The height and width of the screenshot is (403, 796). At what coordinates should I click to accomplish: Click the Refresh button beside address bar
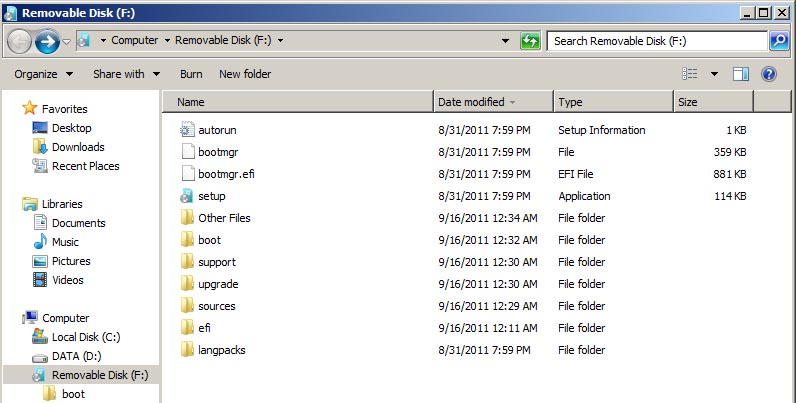pyautogui.click(x=531, y=41)
